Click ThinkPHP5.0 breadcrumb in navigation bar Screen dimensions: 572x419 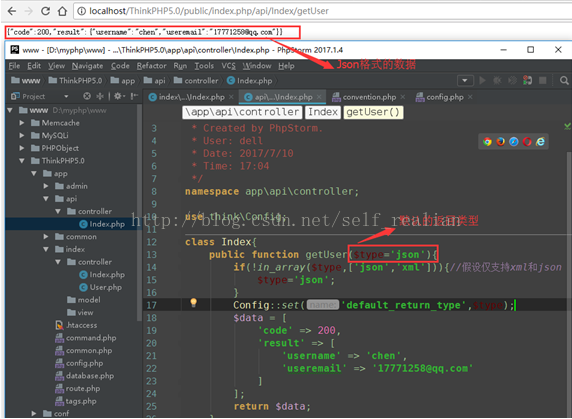tap(75, 80)
